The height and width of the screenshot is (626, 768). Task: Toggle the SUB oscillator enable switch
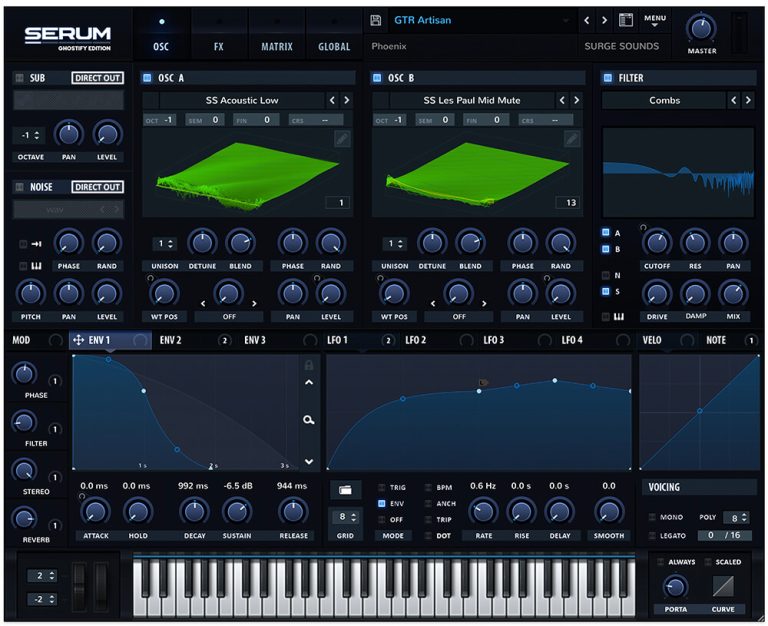(x=20, y=77)
